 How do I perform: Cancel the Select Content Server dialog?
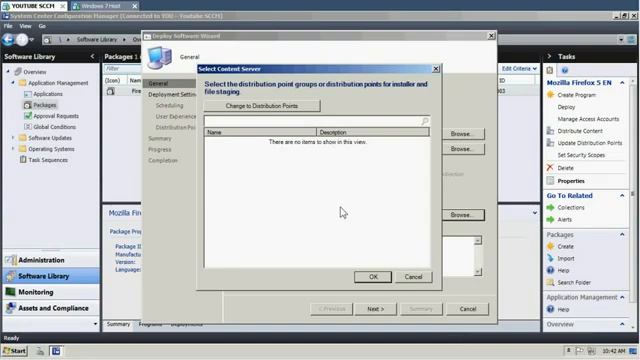413,277
